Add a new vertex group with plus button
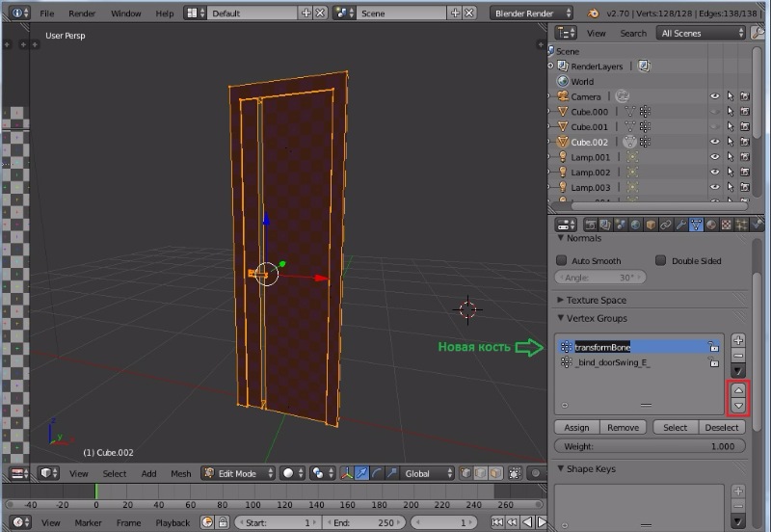Image resolution: width=771 pixels, height=532 pixels. [x=738, y=340]
